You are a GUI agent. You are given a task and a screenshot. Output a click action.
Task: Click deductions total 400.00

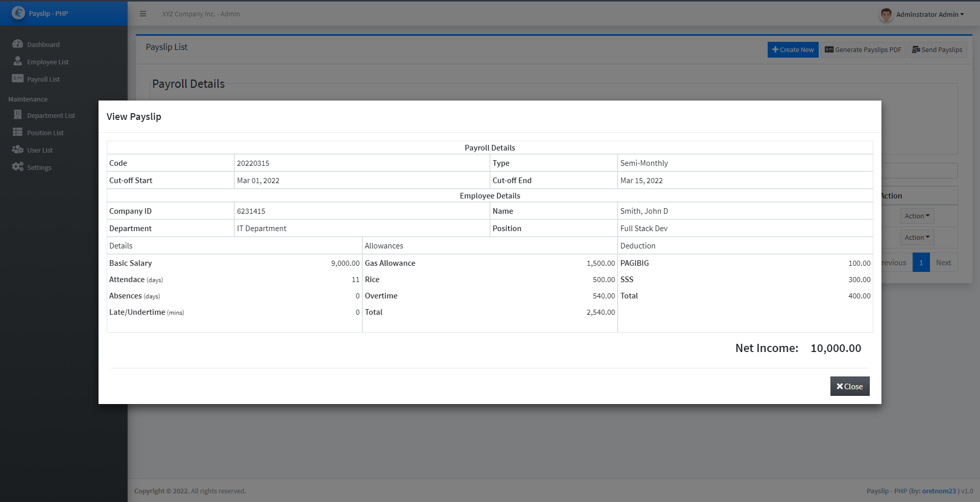(x=860, y=296)
